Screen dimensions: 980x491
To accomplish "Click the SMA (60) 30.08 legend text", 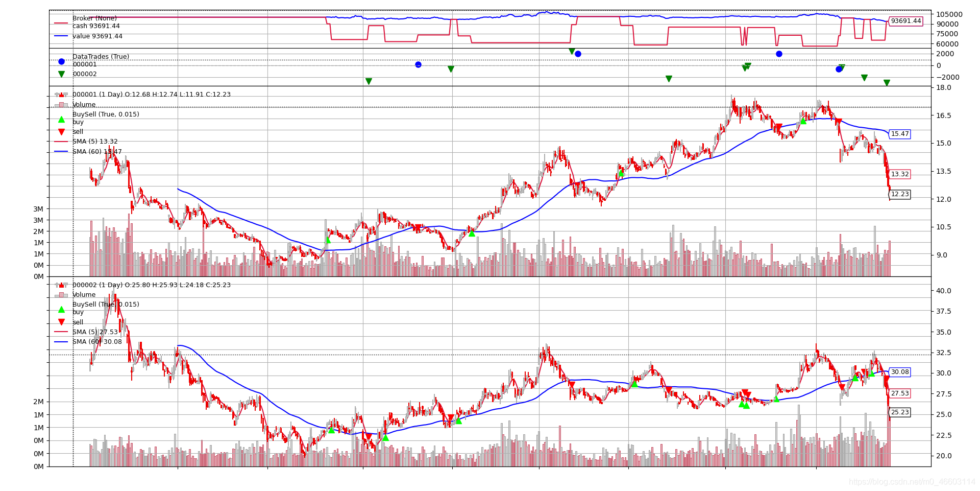I will tap(97, 342).
